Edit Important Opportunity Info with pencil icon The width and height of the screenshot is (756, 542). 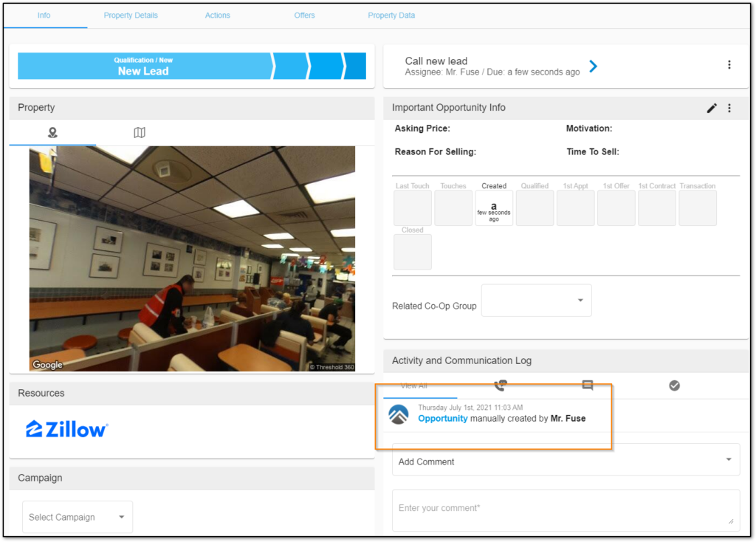point(712,108)
